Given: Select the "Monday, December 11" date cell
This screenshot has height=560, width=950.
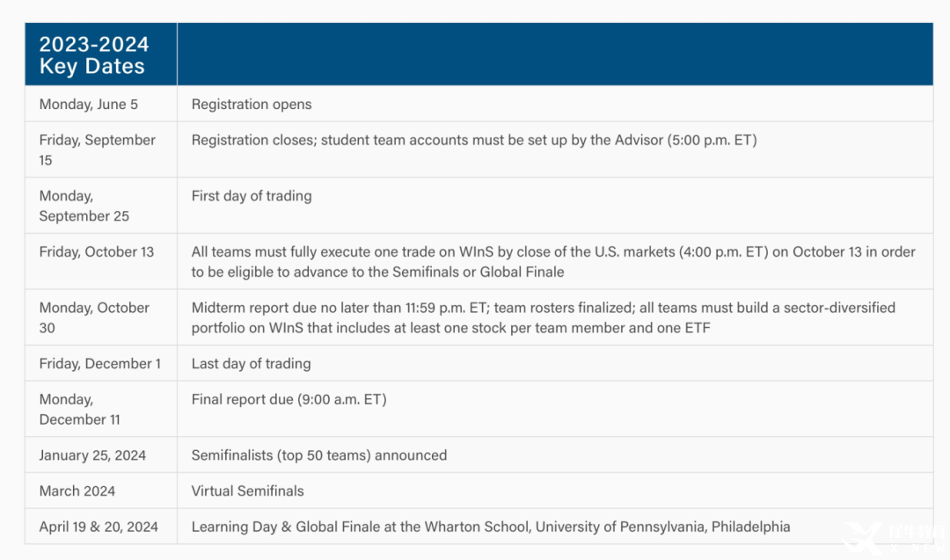Looking at the screenshot, I should pos(80,410).
